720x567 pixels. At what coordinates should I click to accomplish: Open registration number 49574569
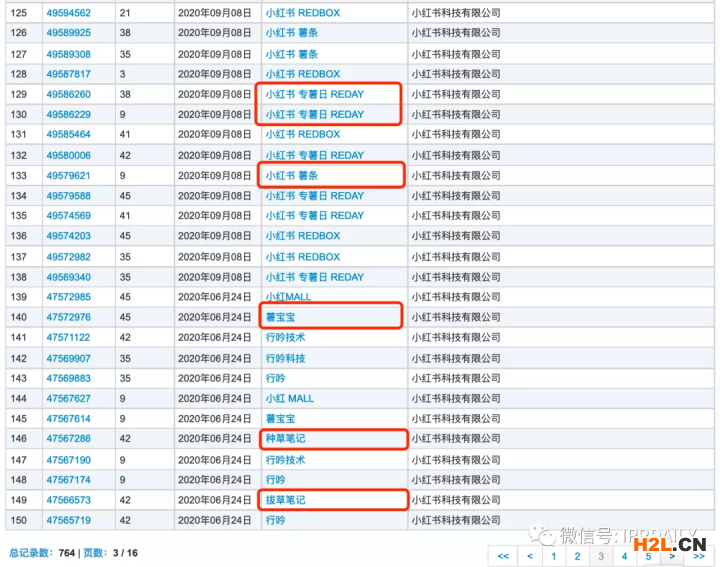[68, 215]
